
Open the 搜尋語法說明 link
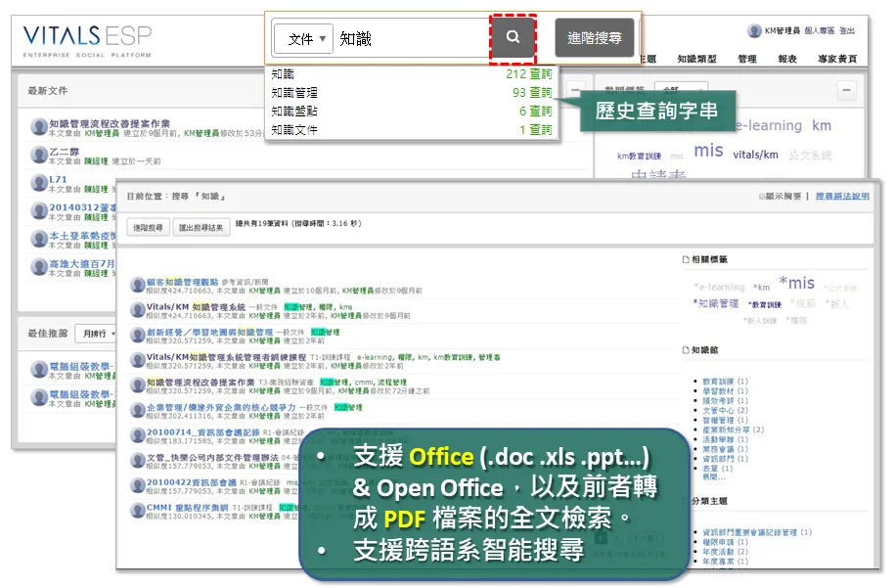click(x=842, y=197)
